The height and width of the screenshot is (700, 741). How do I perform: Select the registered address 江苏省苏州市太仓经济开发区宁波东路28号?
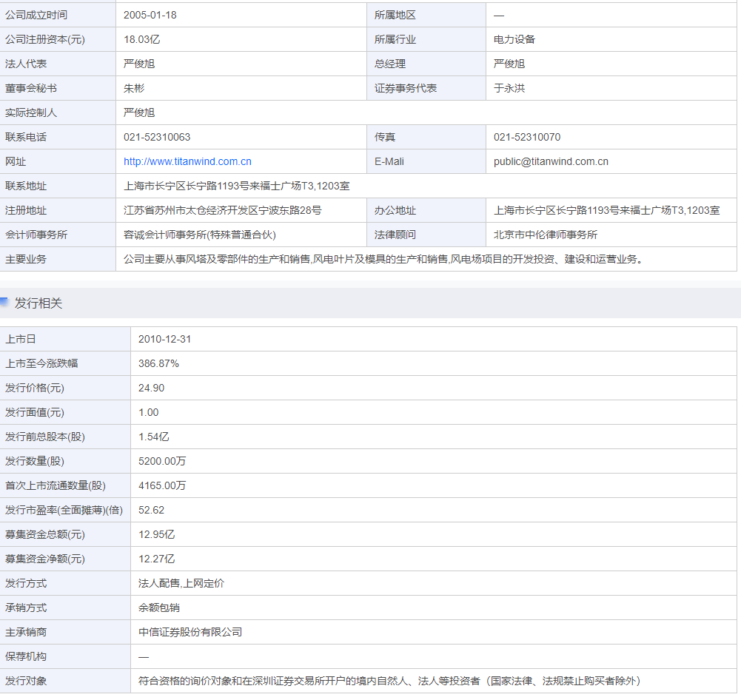tap(222, 211)
